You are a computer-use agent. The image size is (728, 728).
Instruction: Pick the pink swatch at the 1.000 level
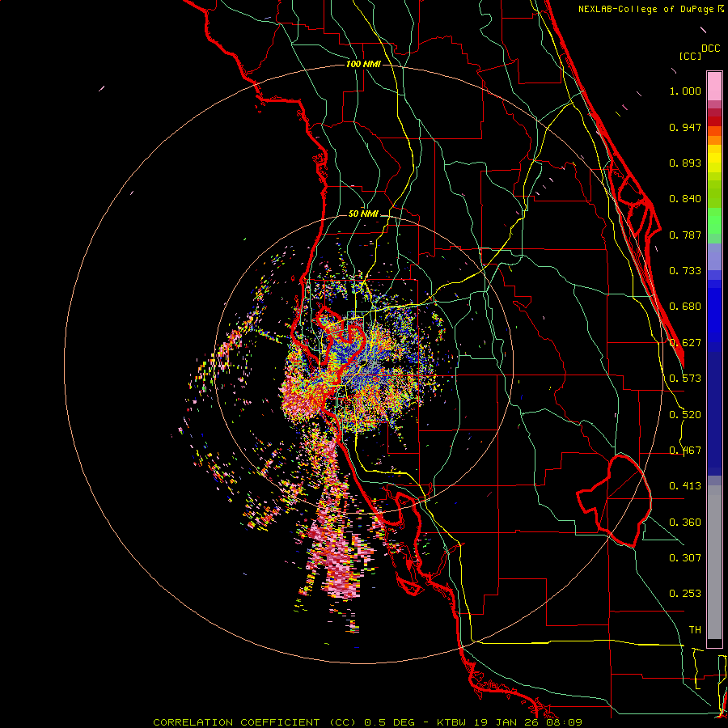(x=714, y=85)
